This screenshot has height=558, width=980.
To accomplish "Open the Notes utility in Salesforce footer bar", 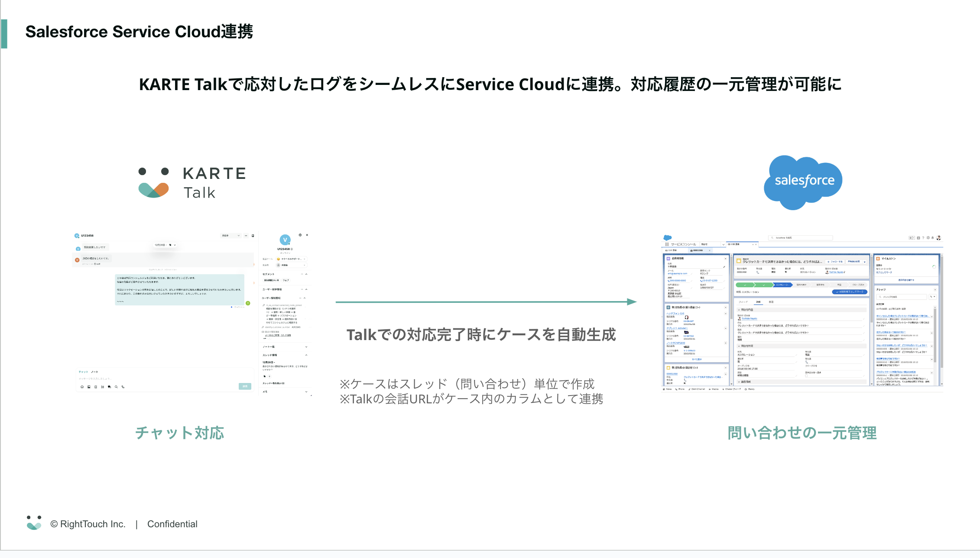I will click(x=667, y=389).
